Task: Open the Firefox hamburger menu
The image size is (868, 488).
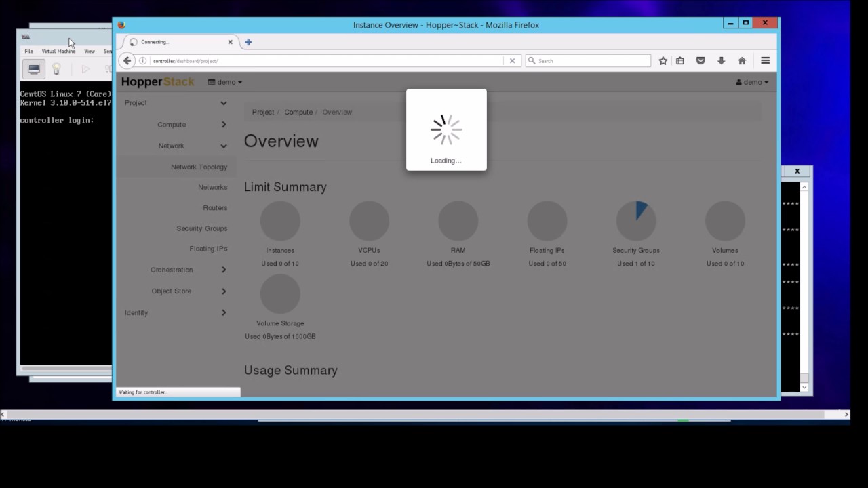Action: tap(765, 60)
